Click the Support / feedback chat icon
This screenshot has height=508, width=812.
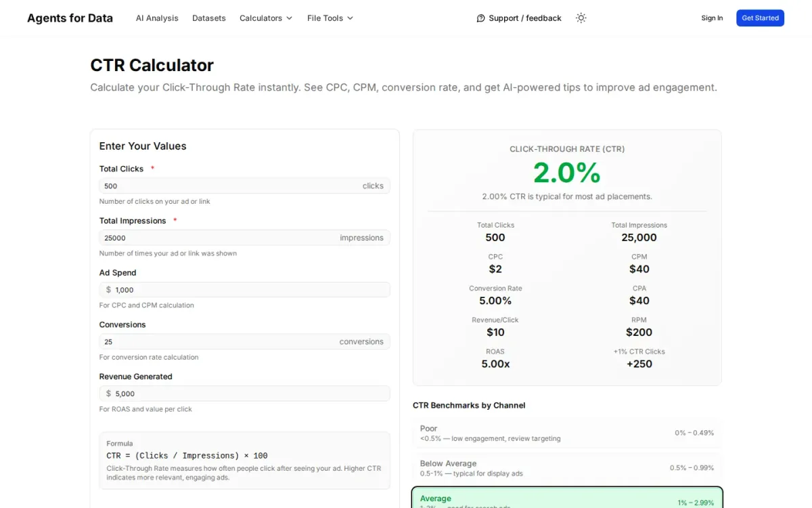click(481, 18)
